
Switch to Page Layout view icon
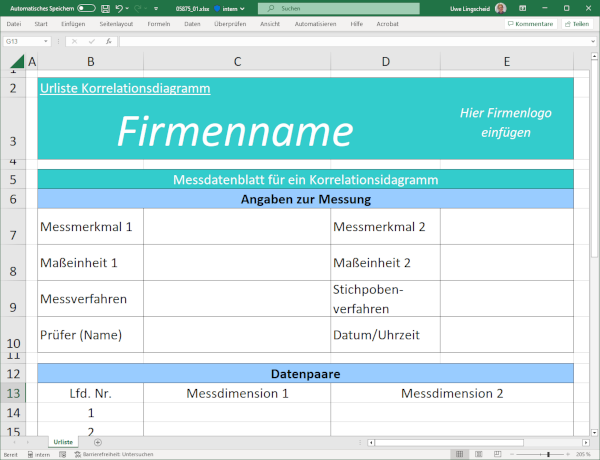click(x=479, y=454)
